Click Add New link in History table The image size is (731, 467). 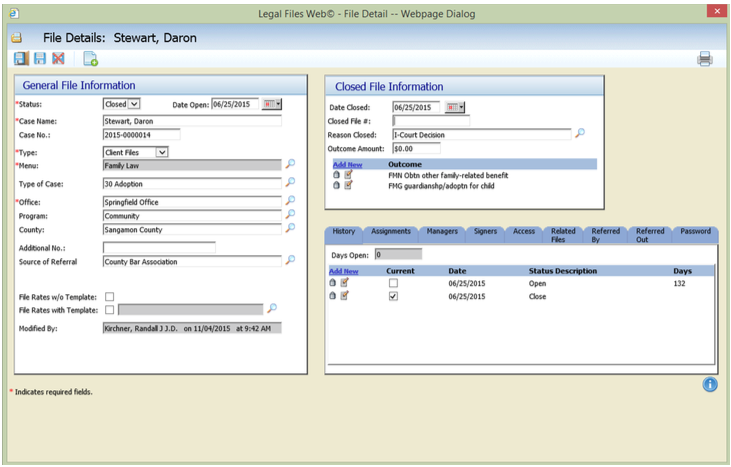[x=344, y=271]
